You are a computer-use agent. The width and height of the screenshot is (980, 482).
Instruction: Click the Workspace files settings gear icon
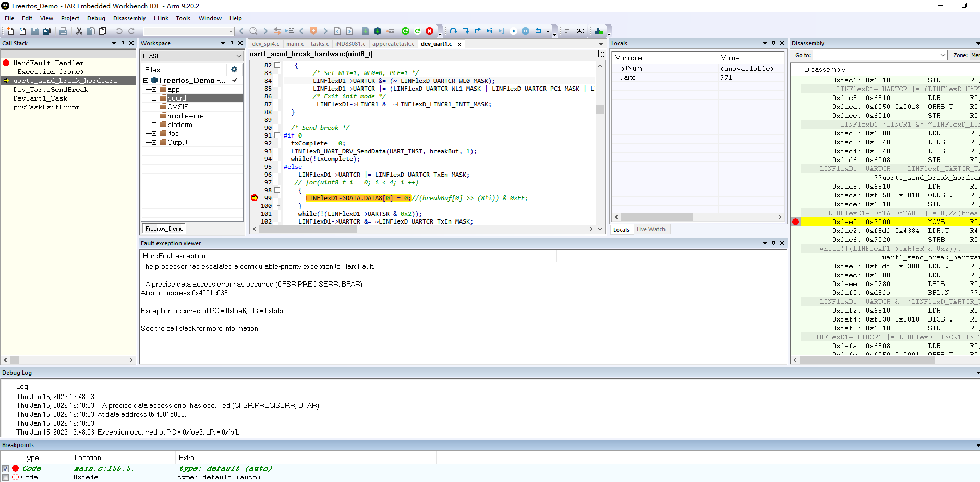pyautogui.click(x=234, y=69)
